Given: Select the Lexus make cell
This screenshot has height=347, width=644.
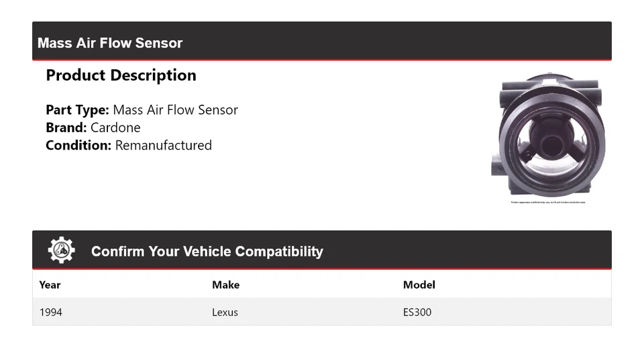Looking at the screenshot, I should coord(225,312).
